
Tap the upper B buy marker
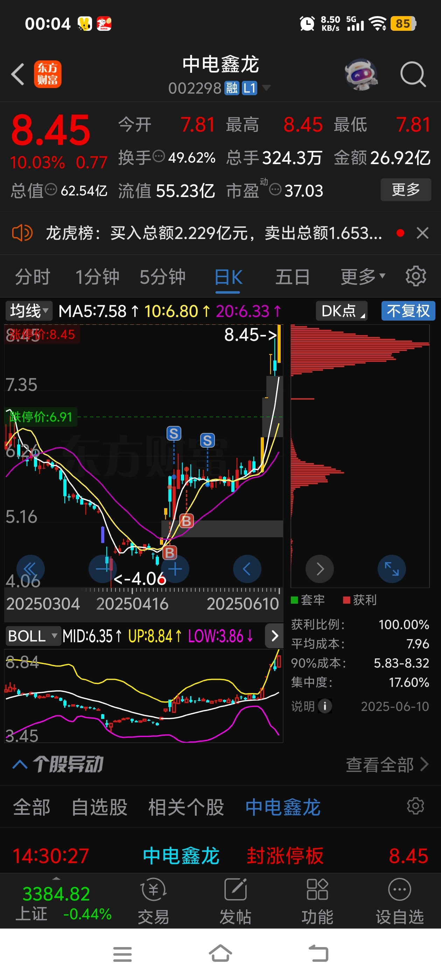(187, 521)
